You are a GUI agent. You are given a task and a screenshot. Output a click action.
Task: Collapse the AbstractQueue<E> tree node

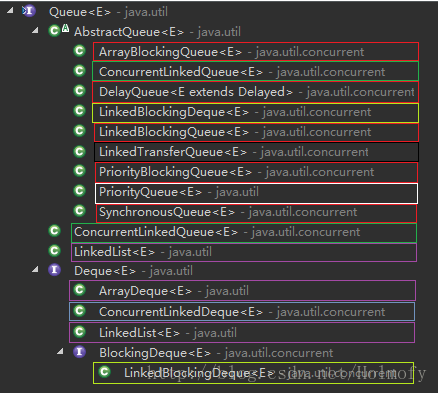[x=35, y=31]
